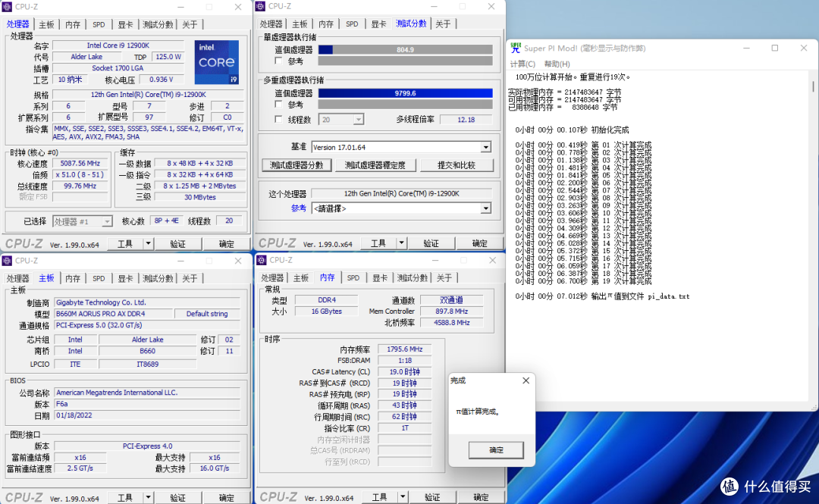Toggle single-thread 參考 reference checkbox

(278, 61)
